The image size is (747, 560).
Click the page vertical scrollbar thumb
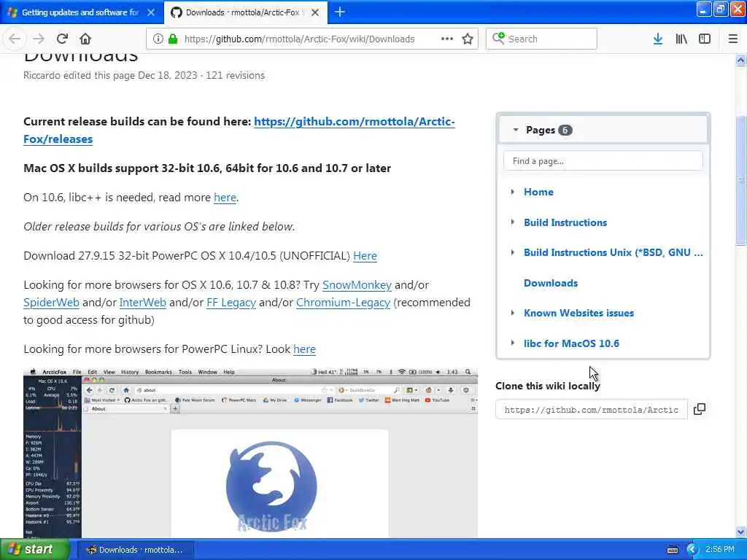point(740,181)
